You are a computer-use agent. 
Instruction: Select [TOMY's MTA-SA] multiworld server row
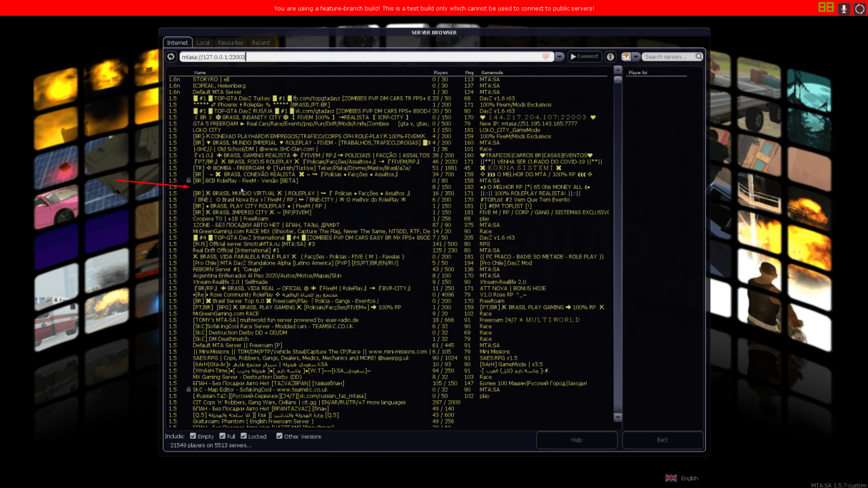[388, 320]
